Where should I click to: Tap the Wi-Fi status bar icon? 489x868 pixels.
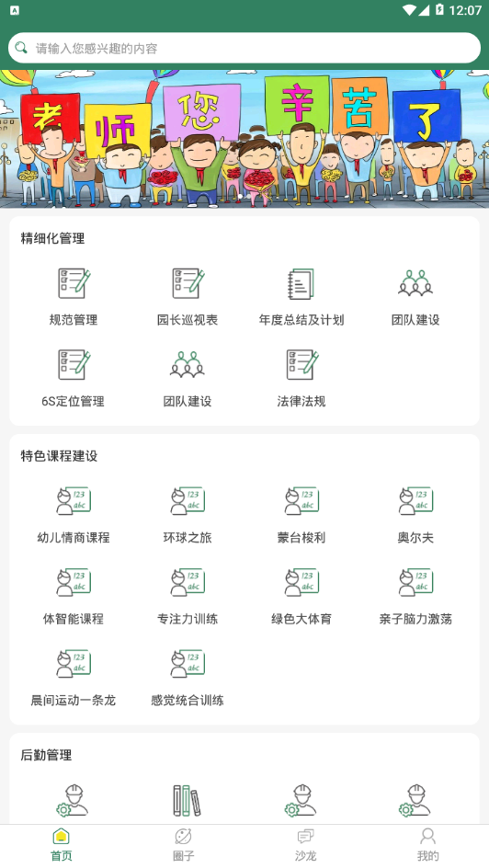coord(409,10)
